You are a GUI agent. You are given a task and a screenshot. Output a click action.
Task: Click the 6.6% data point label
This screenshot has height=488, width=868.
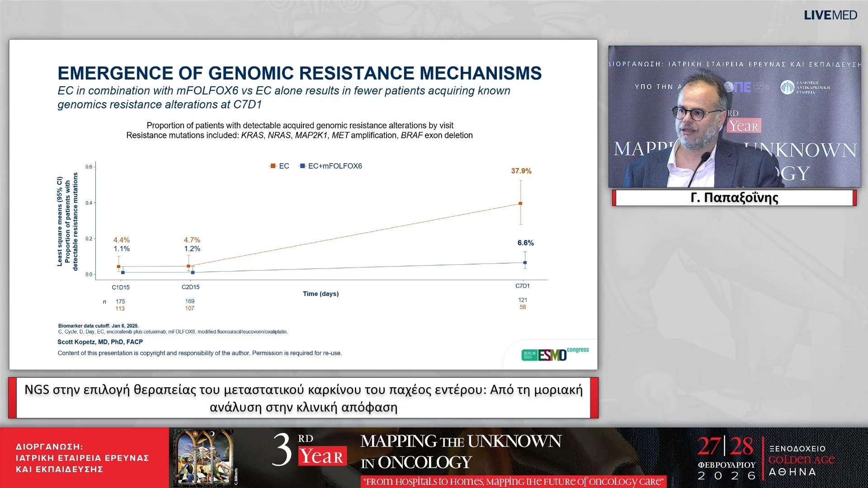(525, 243)
